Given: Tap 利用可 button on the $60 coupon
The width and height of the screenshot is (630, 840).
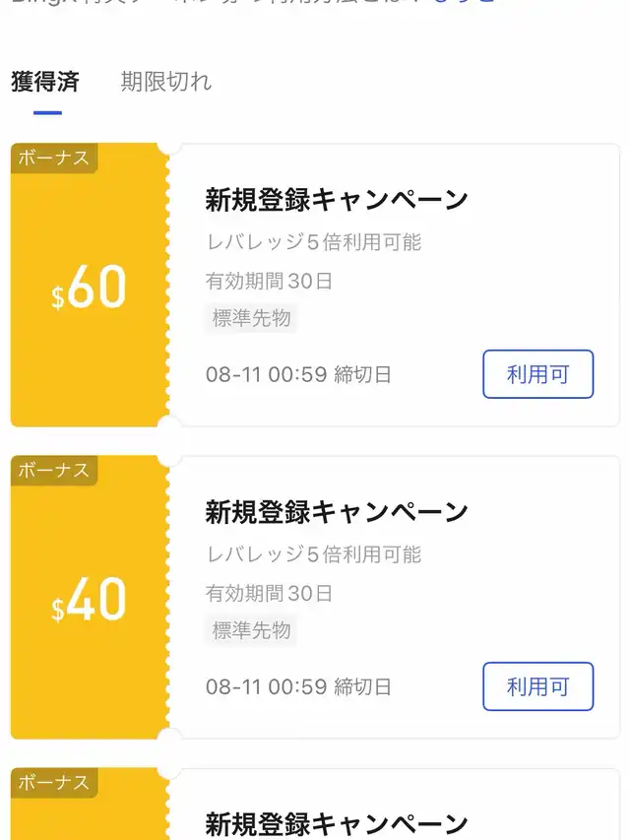Looking at the screenshot, I should pos(537,374).
